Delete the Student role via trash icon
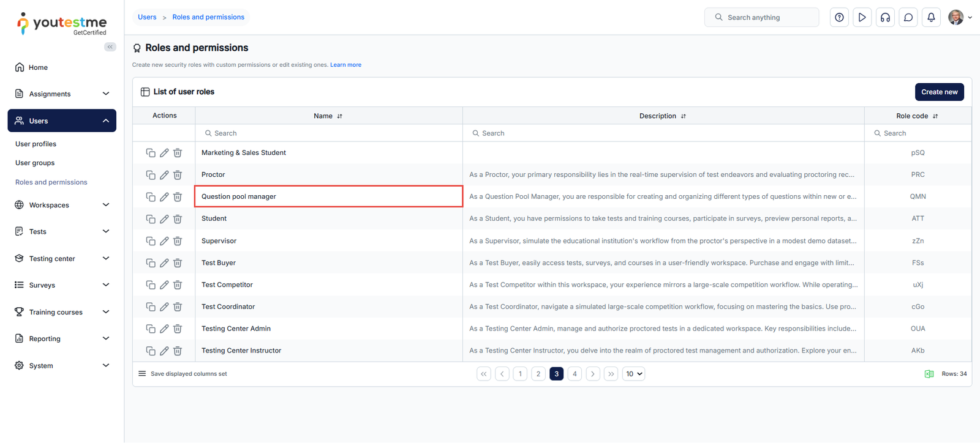 point(178,219)
